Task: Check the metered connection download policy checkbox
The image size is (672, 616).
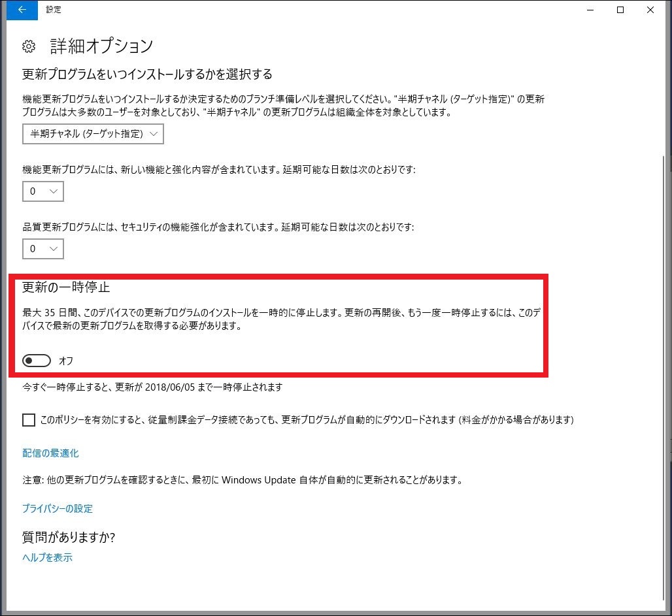Action: 29,420
